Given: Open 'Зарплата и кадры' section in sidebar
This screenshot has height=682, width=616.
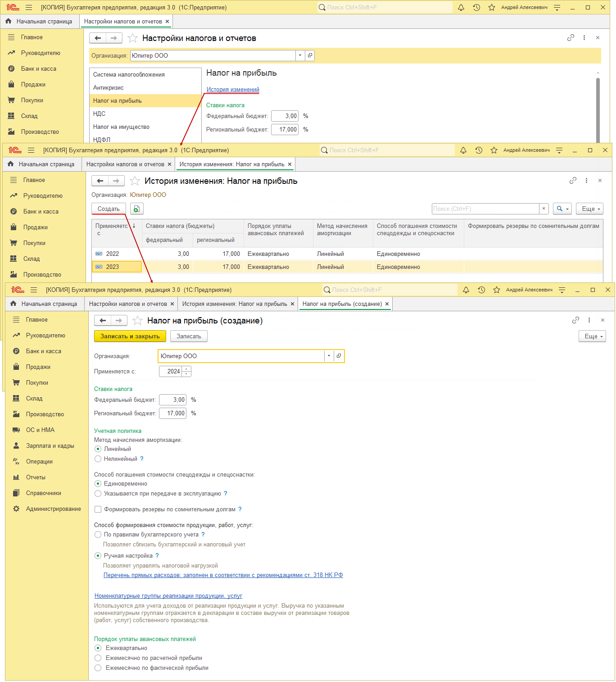Looking at the screenshot, I should [x=50, y=446].
